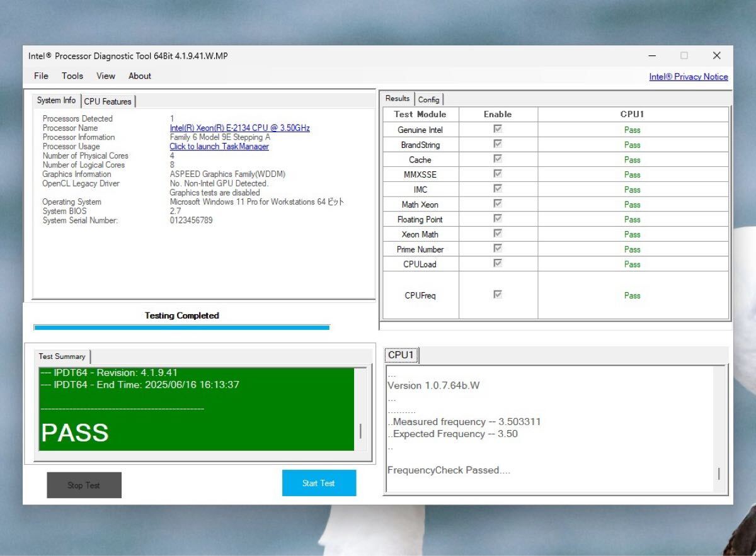
Task: Click the Stop Test button
Action: [84, 485]
